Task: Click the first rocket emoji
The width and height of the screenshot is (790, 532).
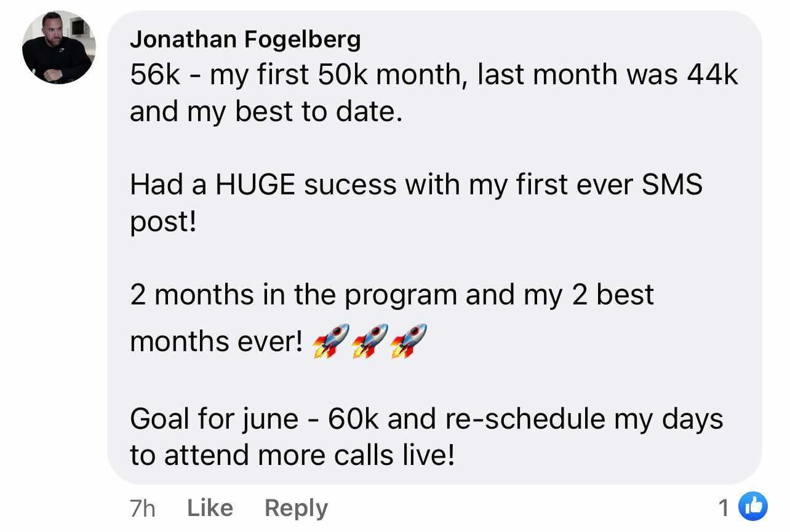Action: click(x=330, y=341)
